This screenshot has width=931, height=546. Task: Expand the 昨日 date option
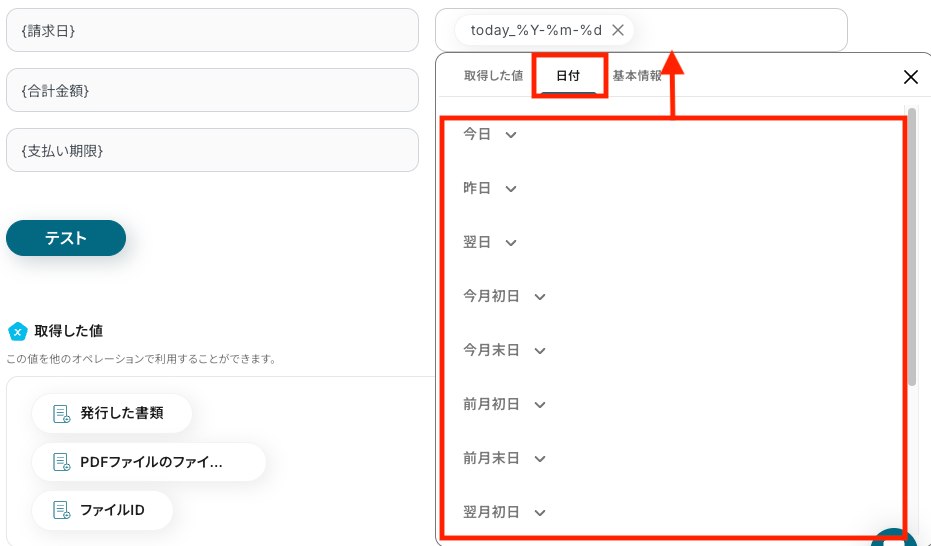[x=511, y=189]
